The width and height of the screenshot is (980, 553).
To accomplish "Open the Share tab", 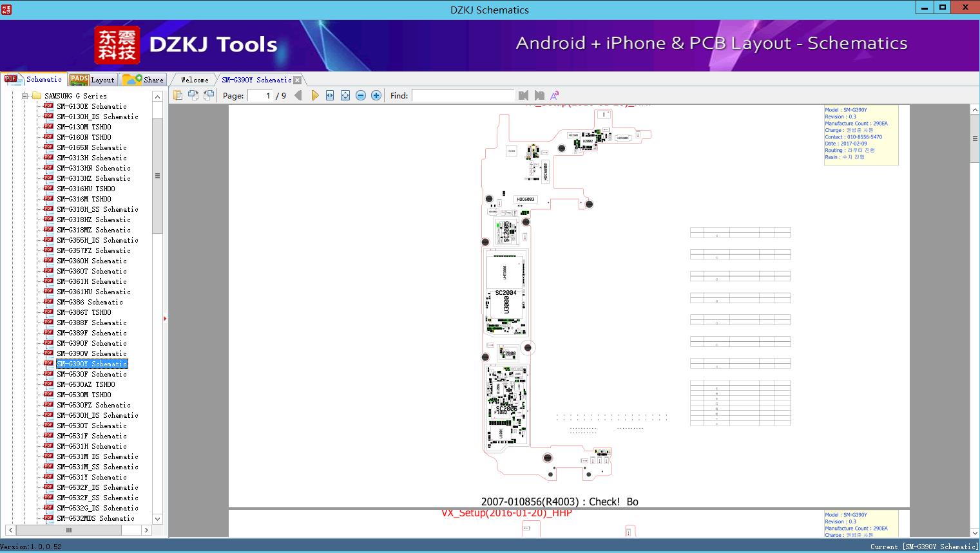I will coord(143,80).
